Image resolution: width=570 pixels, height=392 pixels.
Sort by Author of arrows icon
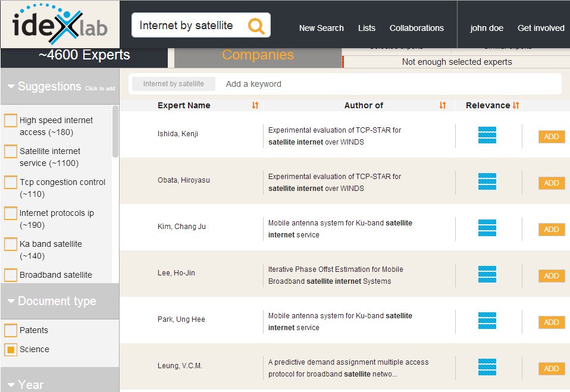pyautogui.click(x=443, y=105)
